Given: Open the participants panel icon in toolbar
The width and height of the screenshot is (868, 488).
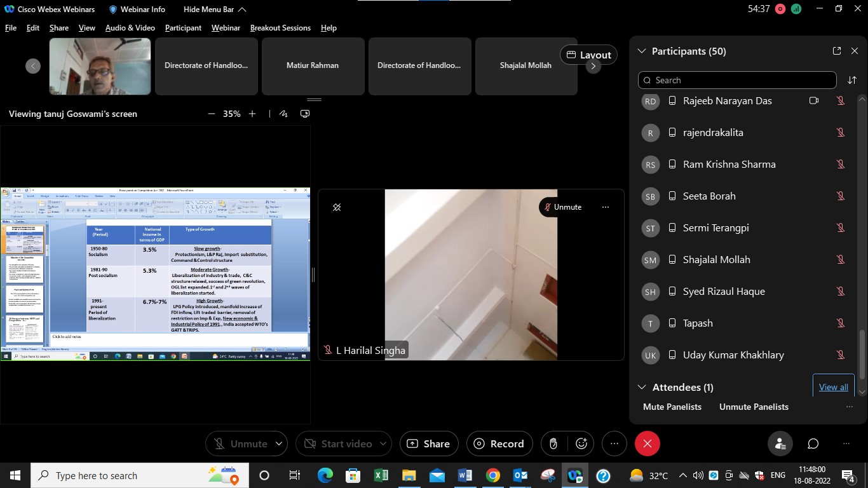Looking at the screenshot, I should click(x=780, y=444).
